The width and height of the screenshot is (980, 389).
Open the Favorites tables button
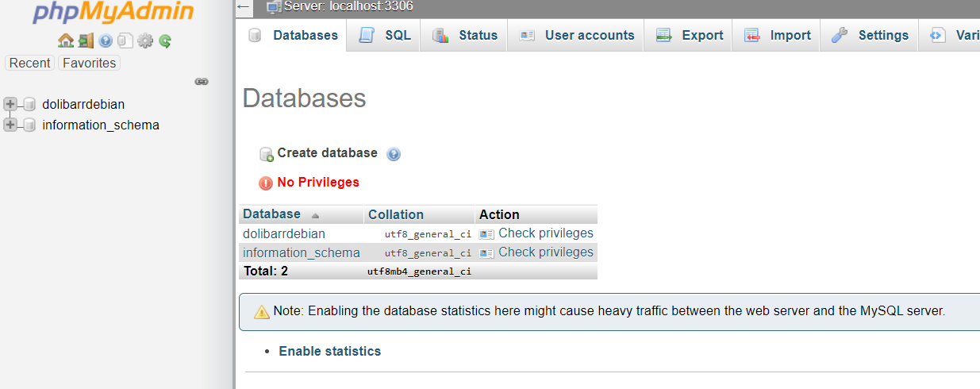tap(89, 63)
